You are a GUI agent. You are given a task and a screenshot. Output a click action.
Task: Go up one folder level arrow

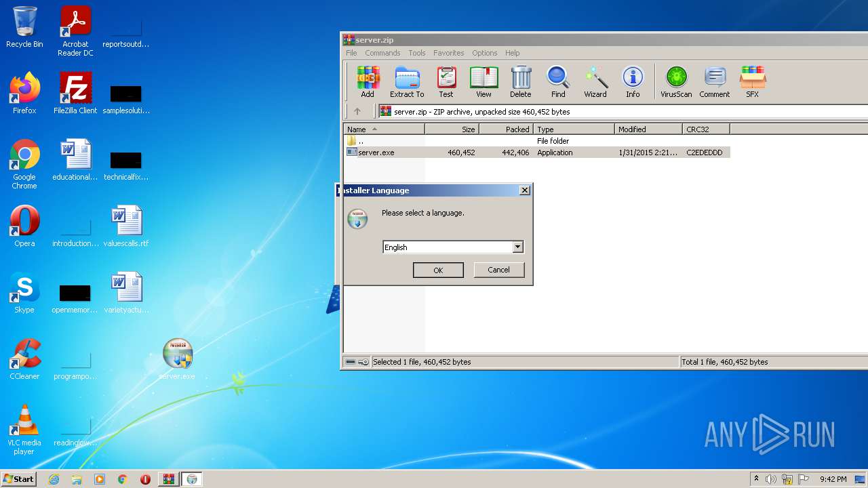point(357,112)
